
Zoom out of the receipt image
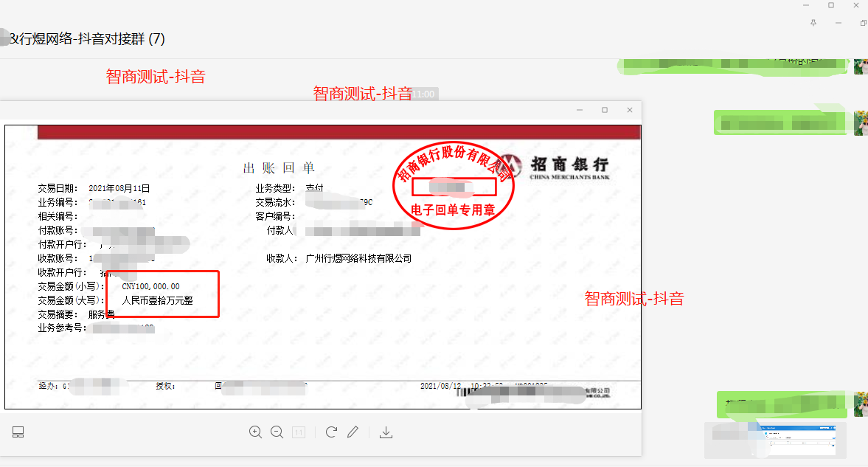(x=277, y=432)
